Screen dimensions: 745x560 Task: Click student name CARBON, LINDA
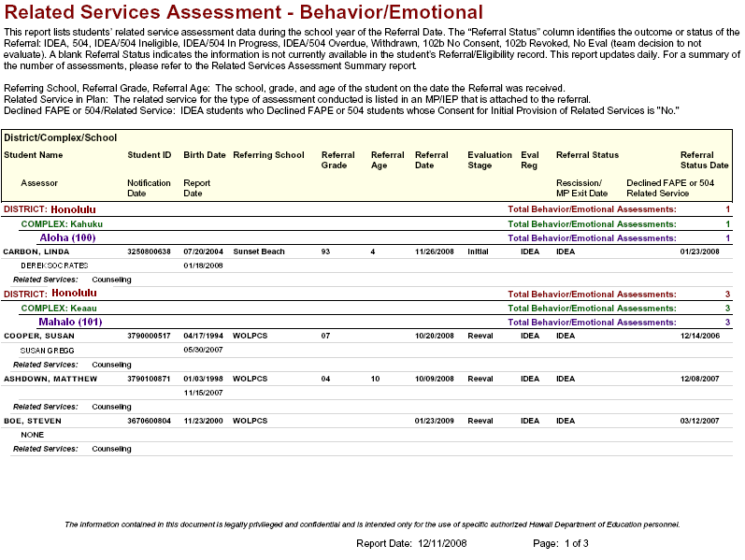(36, 251)
